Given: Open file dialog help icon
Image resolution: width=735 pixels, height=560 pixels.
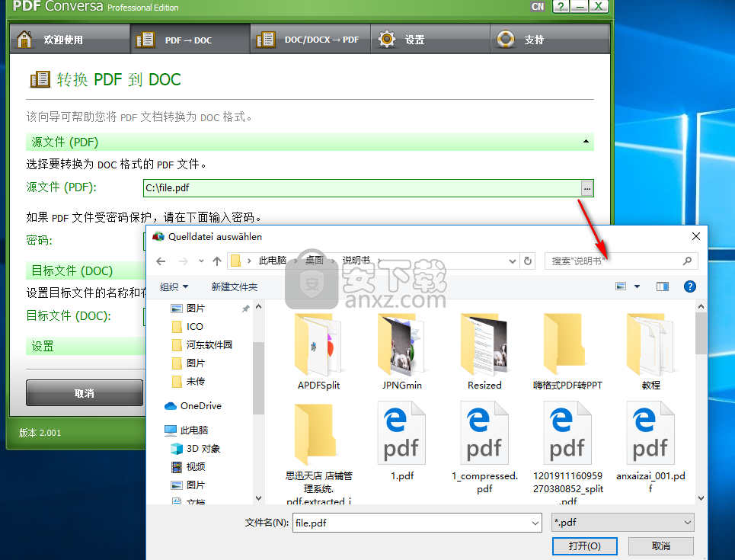Looking at the screenshot, I should tap(689, 286).
